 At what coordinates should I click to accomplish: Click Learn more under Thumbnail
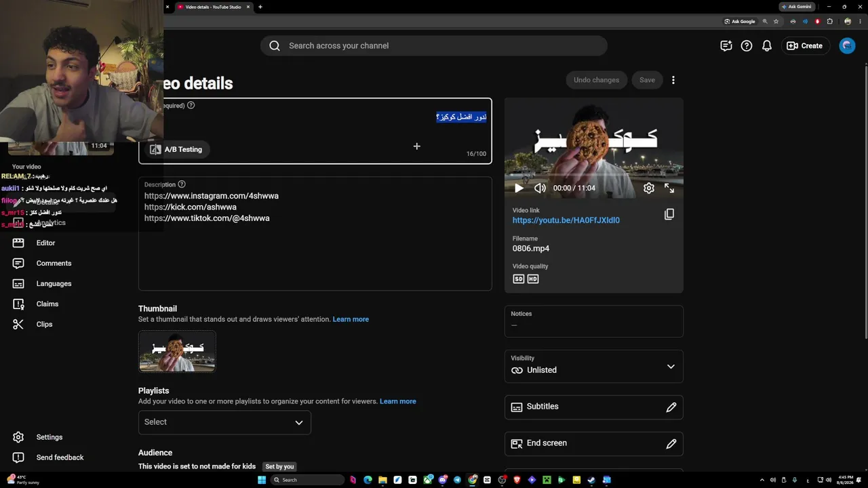[351, 319]
